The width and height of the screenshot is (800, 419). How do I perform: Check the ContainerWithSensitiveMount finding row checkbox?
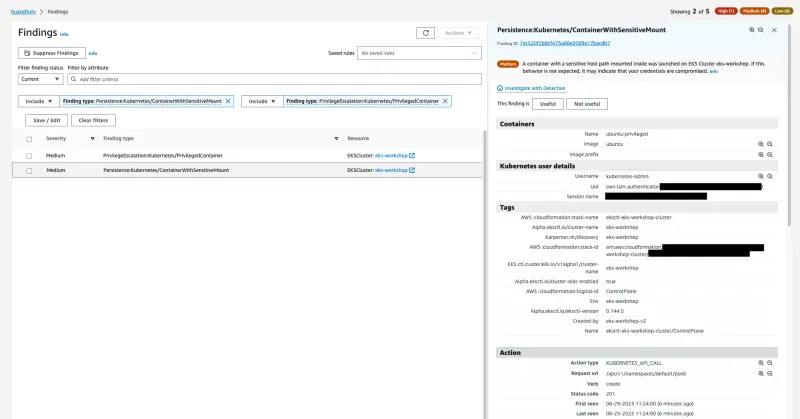coord(29,170)
